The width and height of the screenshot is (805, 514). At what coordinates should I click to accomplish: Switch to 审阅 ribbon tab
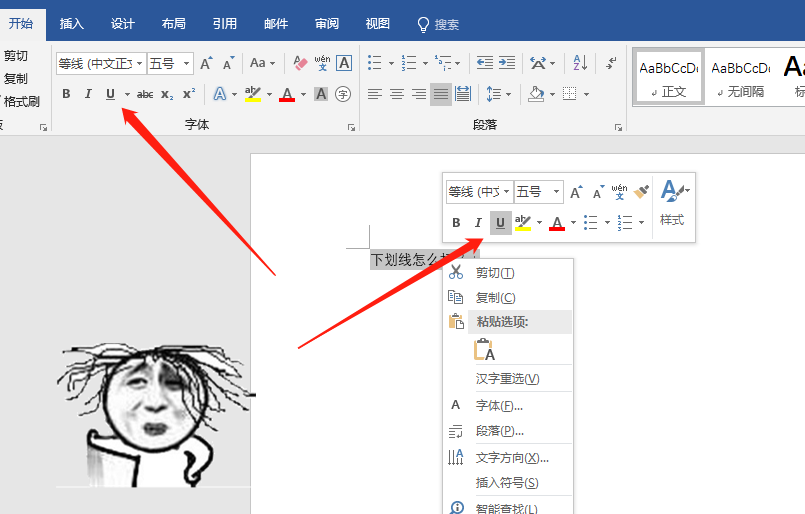327,24
